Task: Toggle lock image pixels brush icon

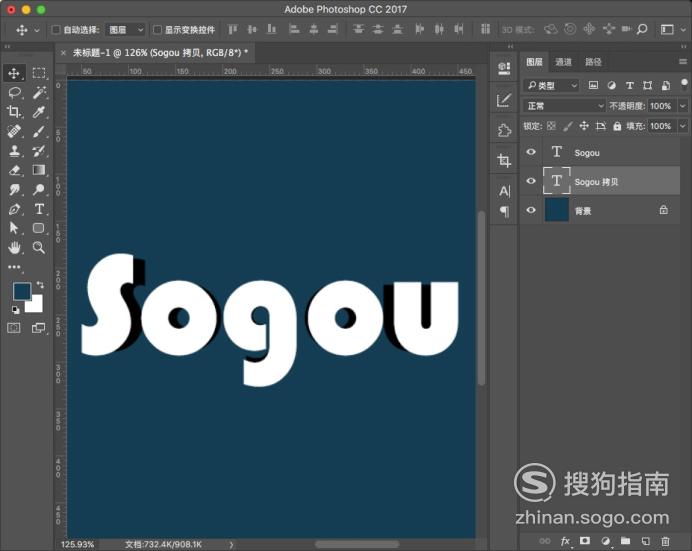Action: (568, 126)
